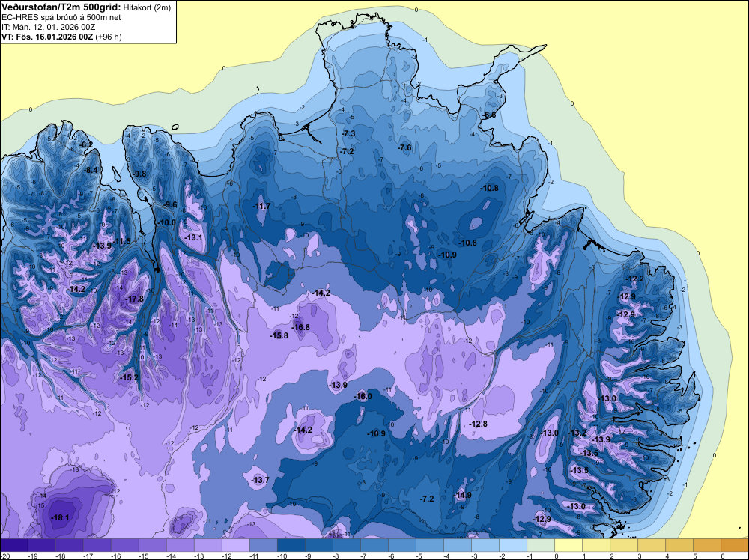Click the 'IT: Mán. 12. 01. 2026 00Z' line
The width and height of the screenshot is (749, 560).
pyautogui.click(x=48, y=27)
